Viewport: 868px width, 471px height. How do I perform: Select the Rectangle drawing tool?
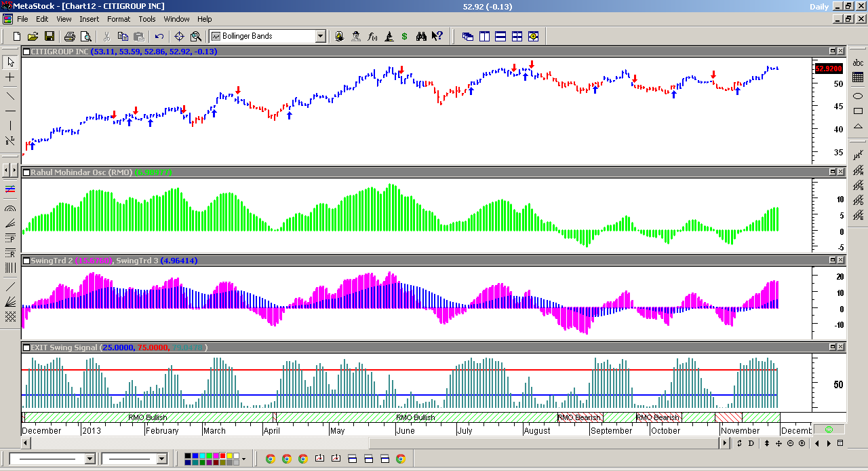(x=859, y=111)
